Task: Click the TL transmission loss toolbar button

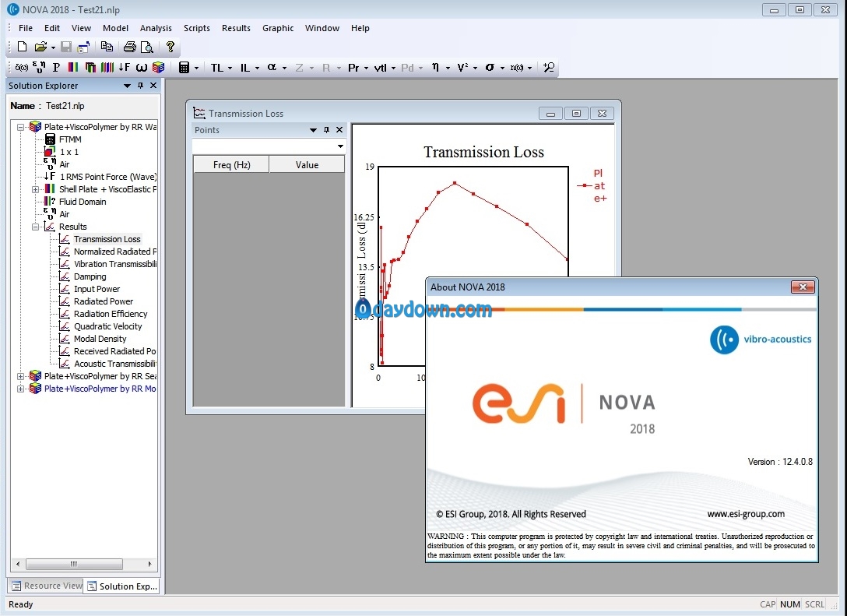Action: [x=216, y=68]
